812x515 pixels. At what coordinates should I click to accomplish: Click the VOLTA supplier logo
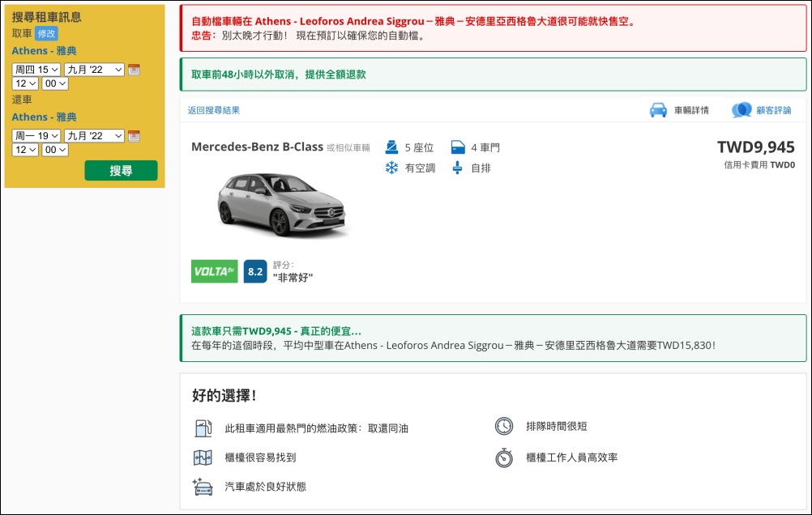215,271
